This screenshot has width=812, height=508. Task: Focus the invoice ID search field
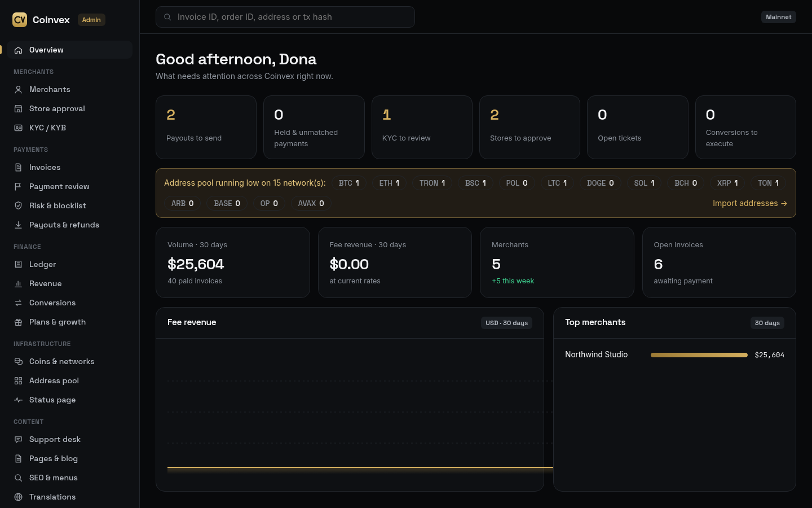[x=285, y=17]
